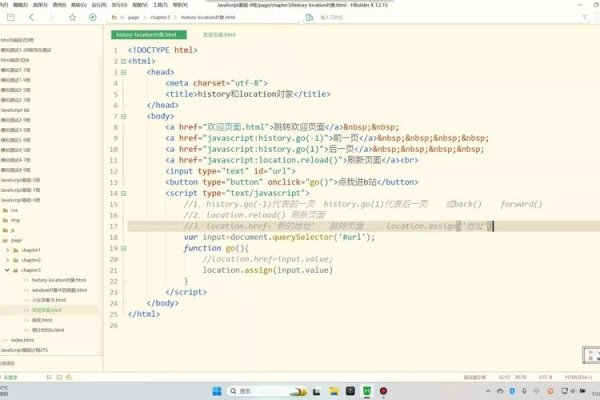
Task: Open index.html in the project tree
Action: [x=22, y=340]
